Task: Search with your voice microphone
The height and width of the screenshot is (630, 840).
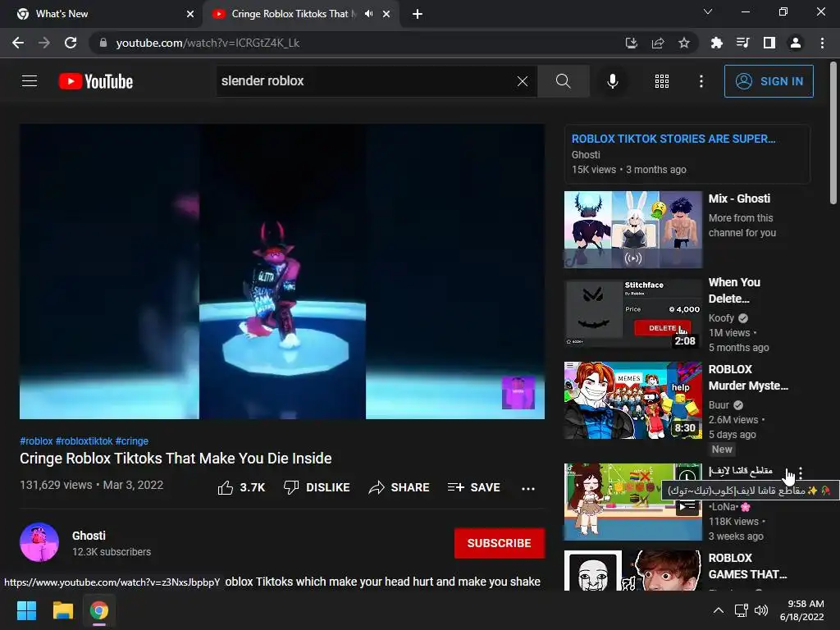Action: [612, 81]
